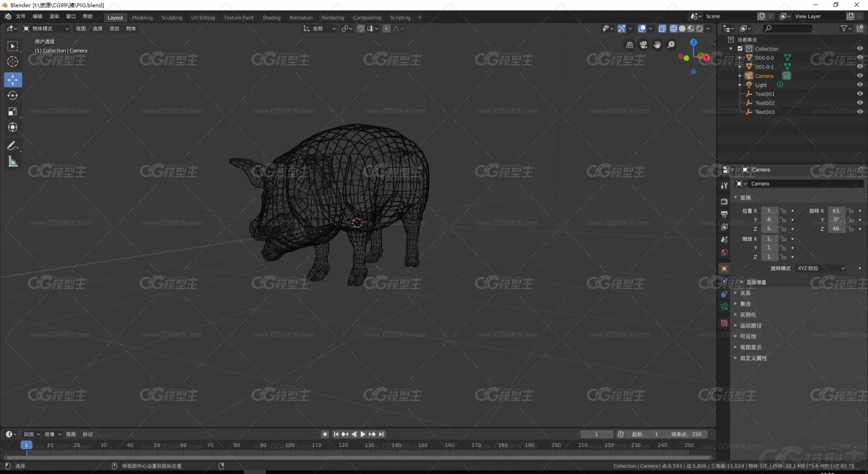The height and width of the screenshot is (474, 868).
Task: Click the new collection icon in outliner
Action: coord(860,29)
